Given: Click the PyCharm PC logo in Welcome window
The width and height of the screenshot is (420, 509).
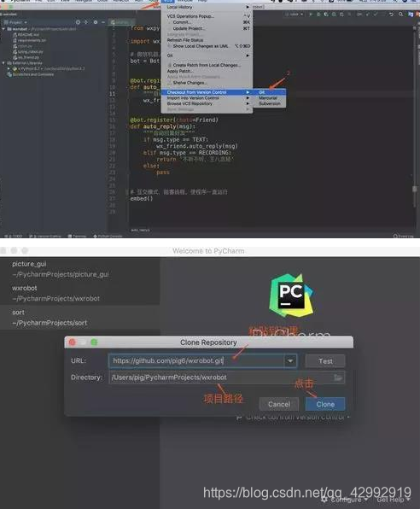Looking at the screenshot, I should pos(291,295).
